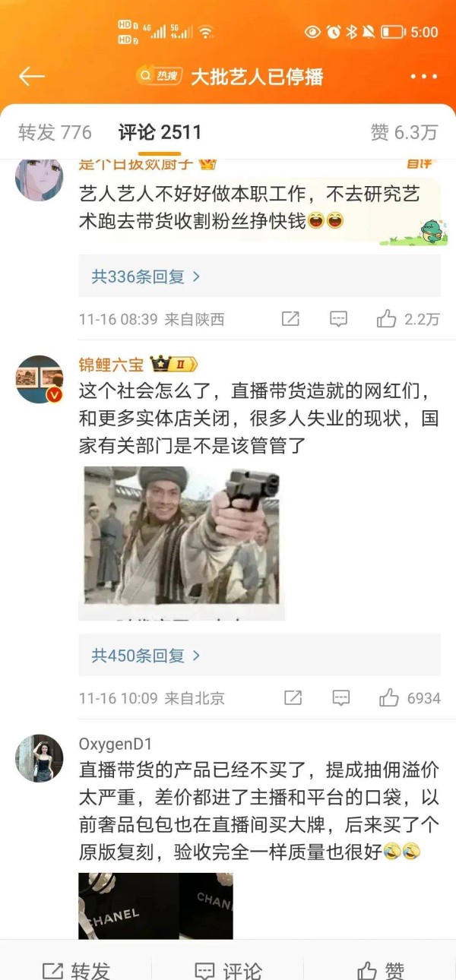The height and width of the screenshot is (980, 456).
Task: Tap the bottom 转发 repost button
Action: pos(76,970)
